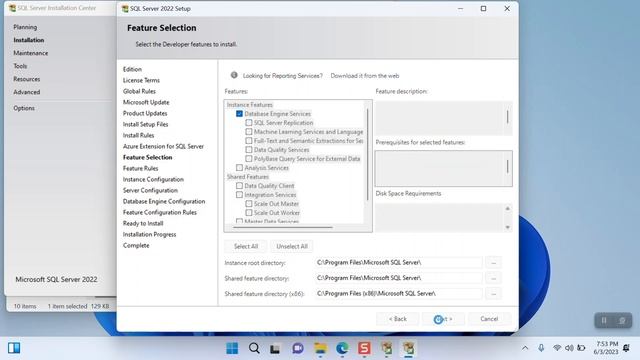Go Back to previous setup step
Screen dimensions: 640x360
click(x=398, y=319)
